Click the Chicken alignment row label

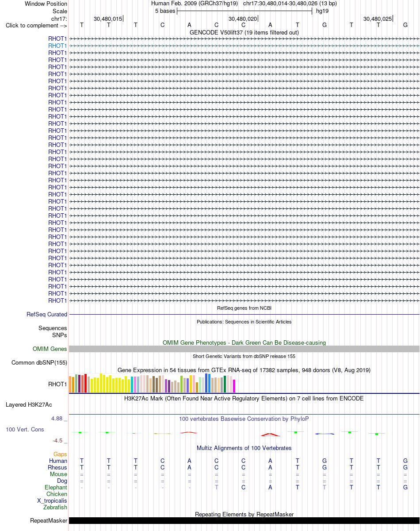[57, 494]
